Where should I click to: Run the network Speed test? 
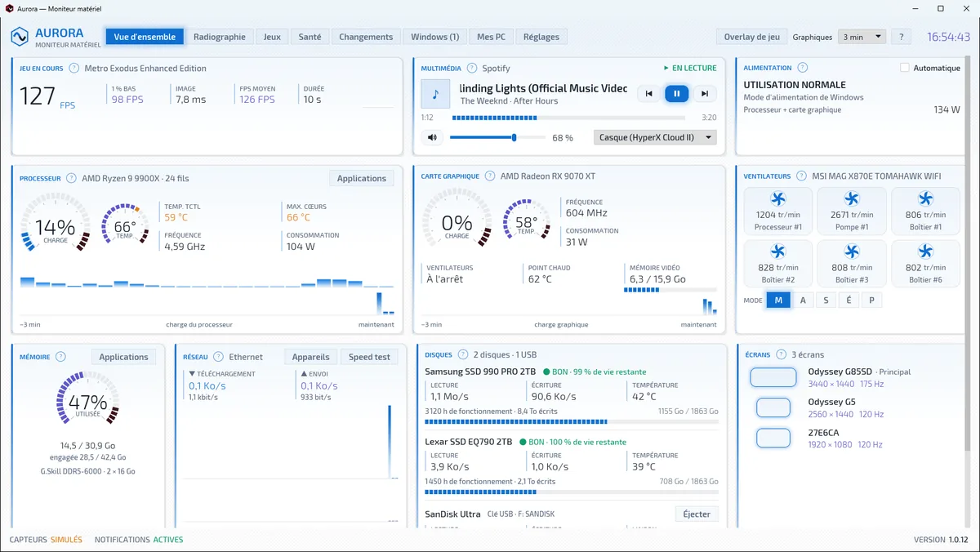[370, 357]
